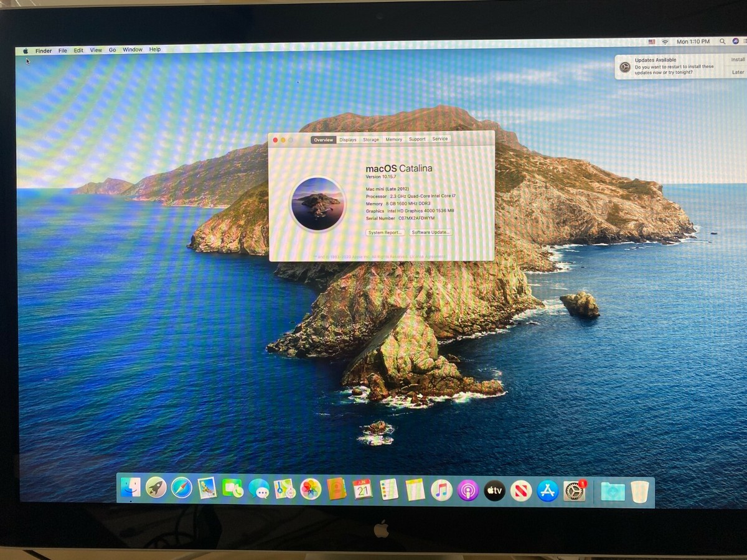This screenshot has height=560, width=747.
Task: Click the macOS Catalina circular image
Action: [x=317, y=205]
